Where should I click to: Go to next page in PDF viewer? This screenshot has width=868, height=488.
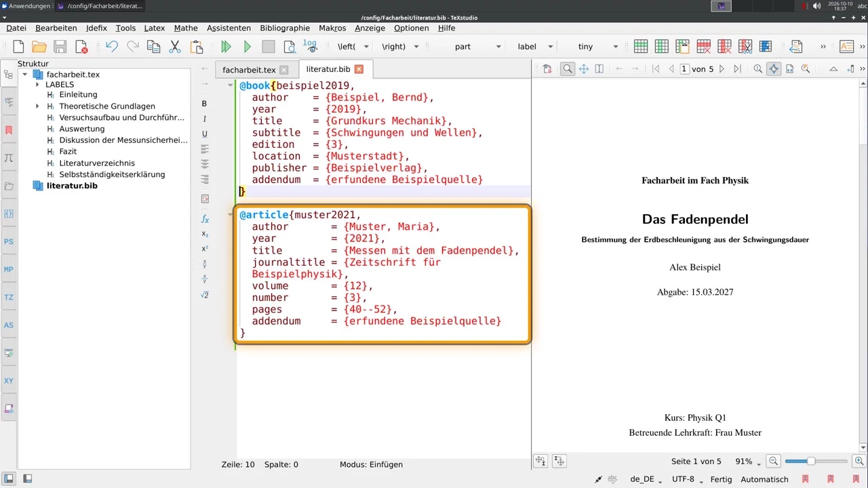722,68
